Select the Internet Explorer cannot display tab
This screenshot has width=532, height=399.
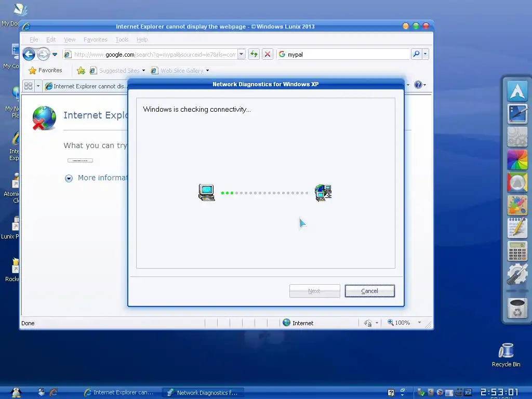[x=86, y=86]
